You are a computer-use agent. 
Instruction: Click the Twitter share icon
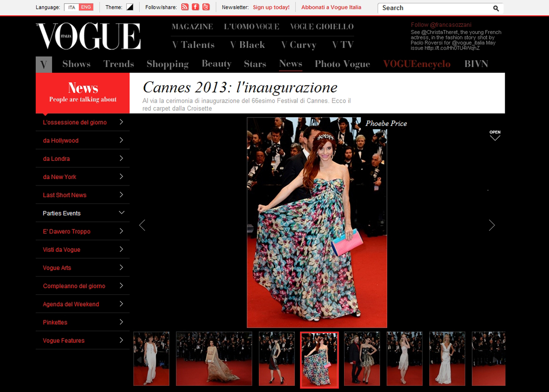(206, 7)
